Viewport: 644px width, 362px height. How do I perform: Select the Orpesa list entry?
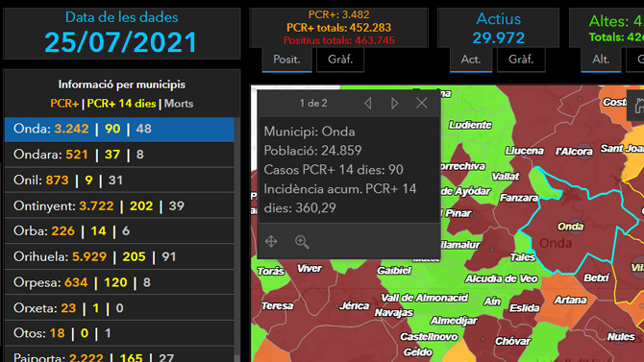119,282
